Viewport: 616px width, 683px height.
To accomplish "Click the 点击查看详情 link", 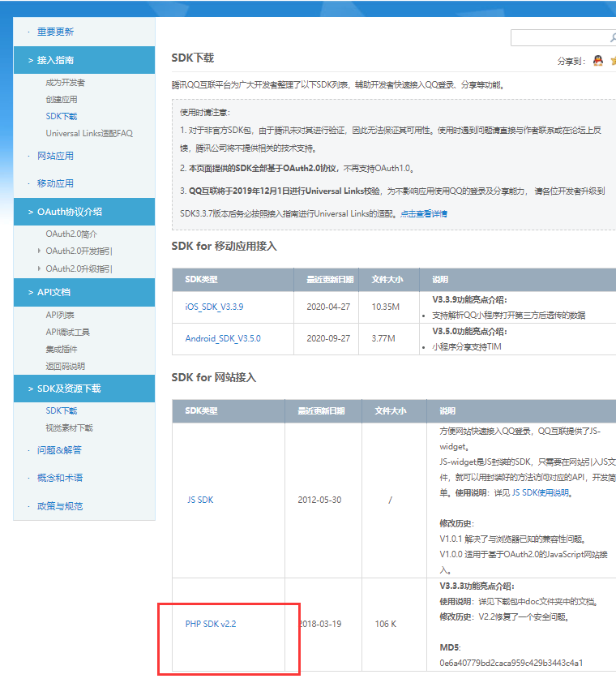I will point(424,213).
